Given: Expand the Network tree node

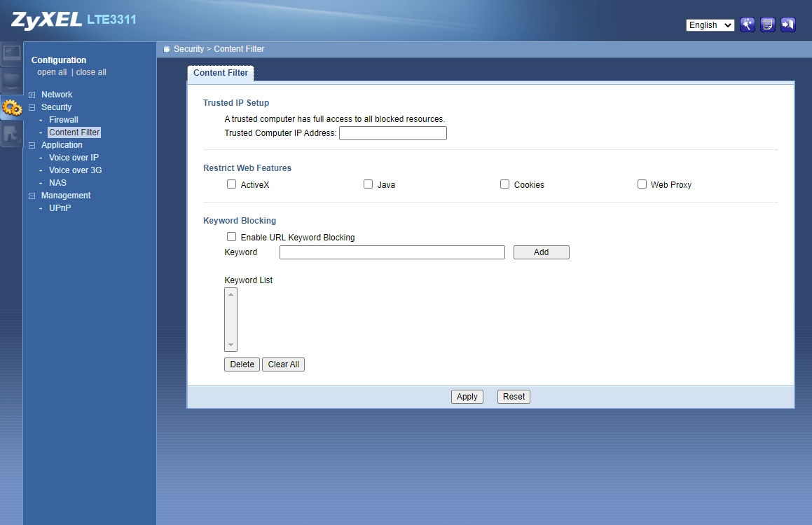Looking at the screenshot, I should click(x=32, y=95).
